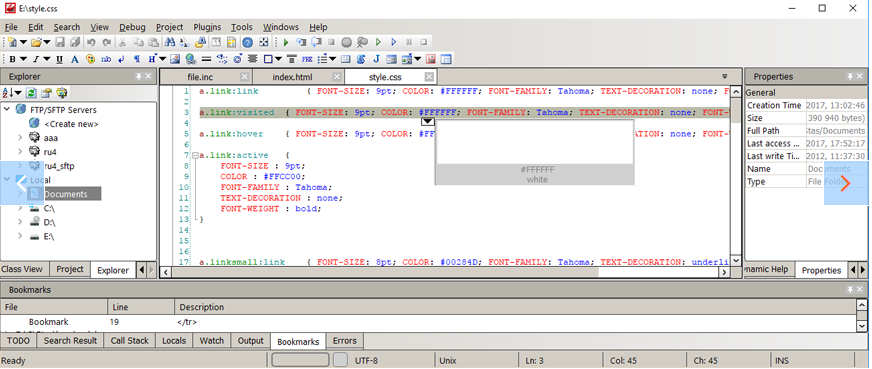Viewport: 872px width, 369px height.
Task: Toggle INS insert mode in status bar
Action: 782,361
